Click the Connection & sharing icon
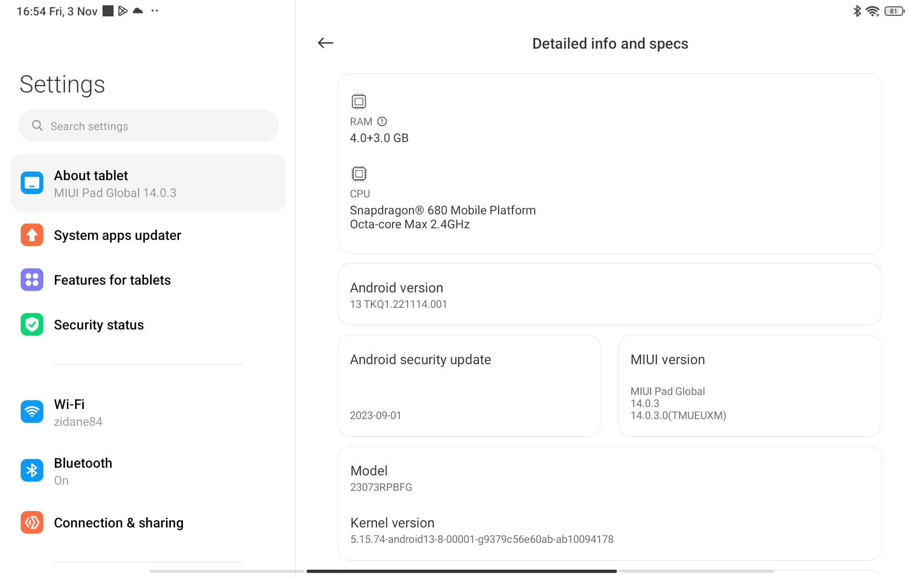Viewport: 924px width, 578px height. (x=32, y=523)
